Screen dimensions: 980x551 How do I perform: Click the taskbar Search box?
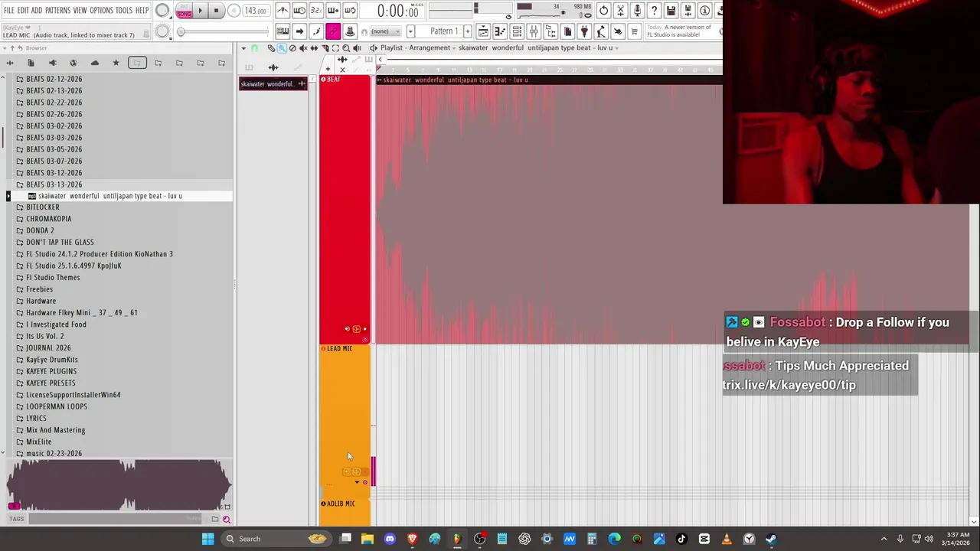(276, 539)
